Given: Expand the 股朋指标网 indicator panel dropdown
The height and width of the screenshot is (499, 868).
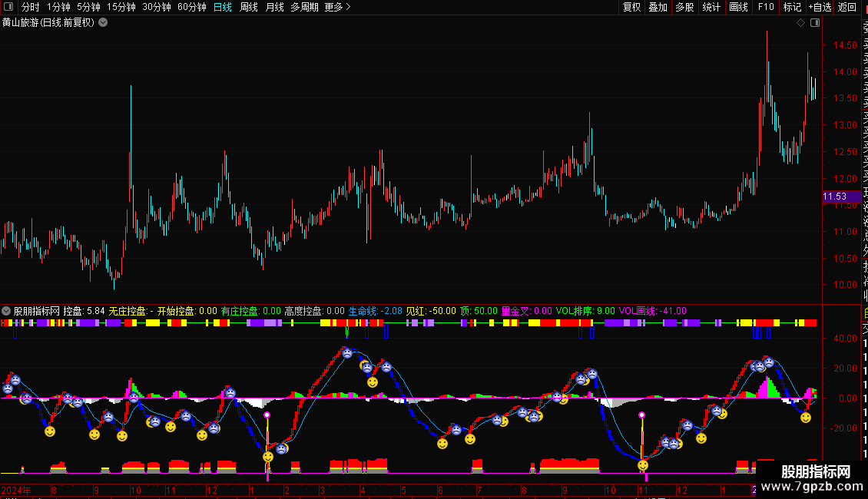Looking at the screenshot, I should pos(6,311).
